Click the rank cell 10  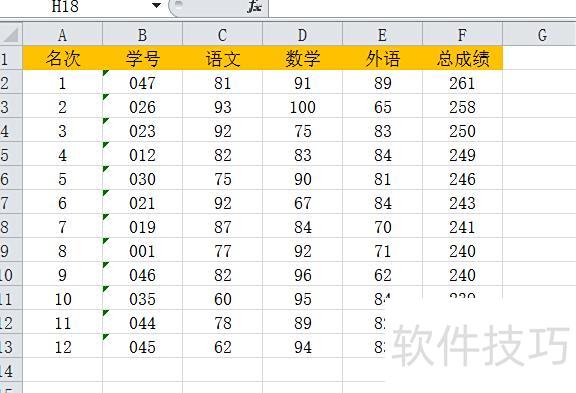(x=62, y=299)
